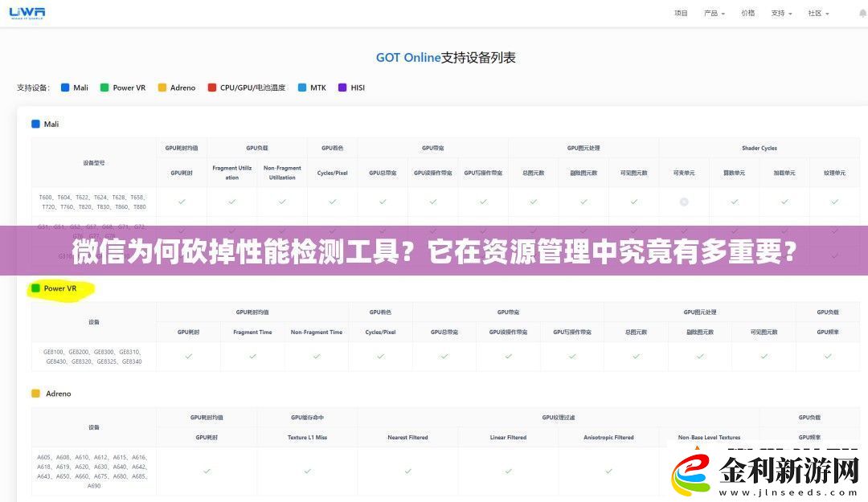Click the Nearest Filtered checkmark in the A605 row
Screen dimensions: 868x502
[408, 471]
